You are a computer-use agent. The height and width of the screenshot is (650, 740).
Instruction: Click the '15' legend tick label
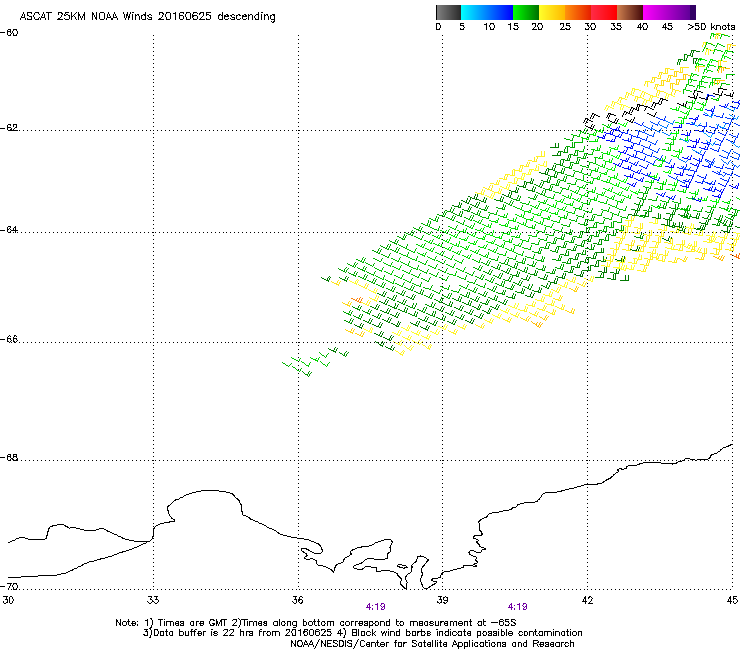513,27
